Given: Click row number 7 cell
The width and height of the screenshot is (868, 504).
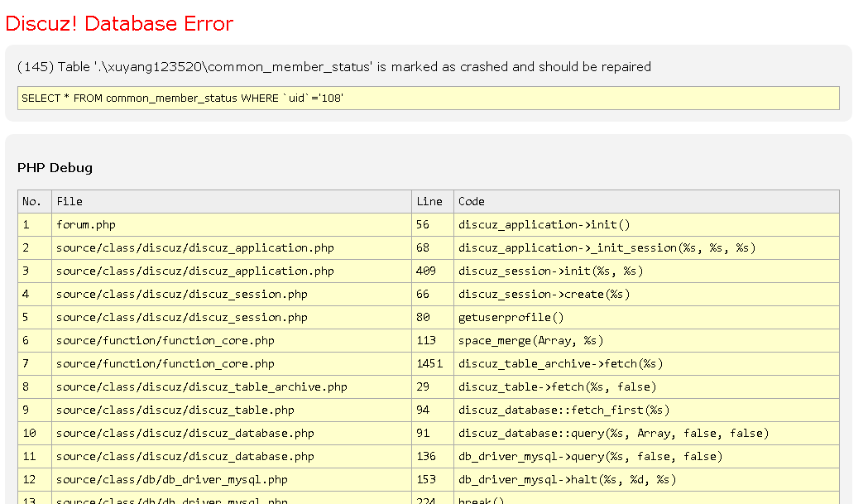Looking at the screenshot, I should tap(35, 364).
